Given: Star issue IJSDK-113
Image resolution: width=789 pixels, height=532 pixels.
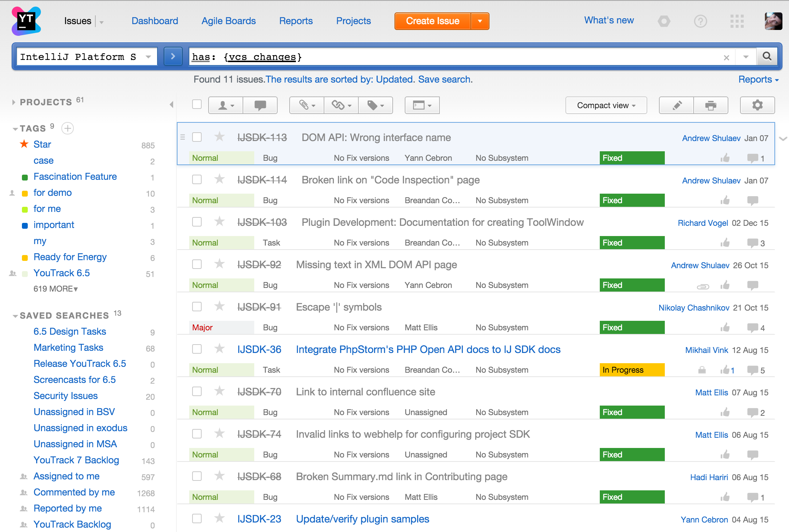Looking at the screenshot, I should coord(219,137).
